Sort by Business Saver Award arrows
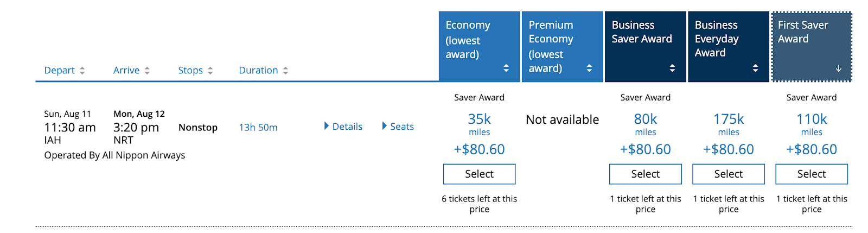The height and width of the screenshot is (233, 868). click(x=672, y=68)
